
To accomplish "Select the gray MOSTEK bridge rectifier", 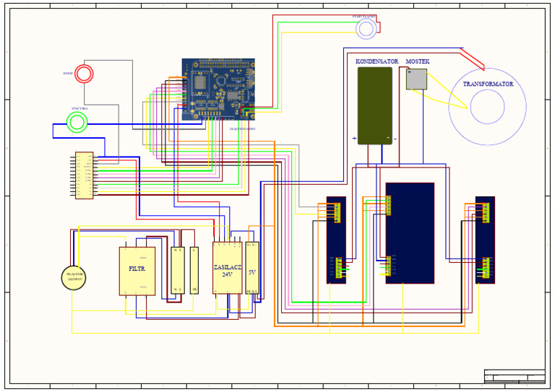I will (x=416, y=79).
